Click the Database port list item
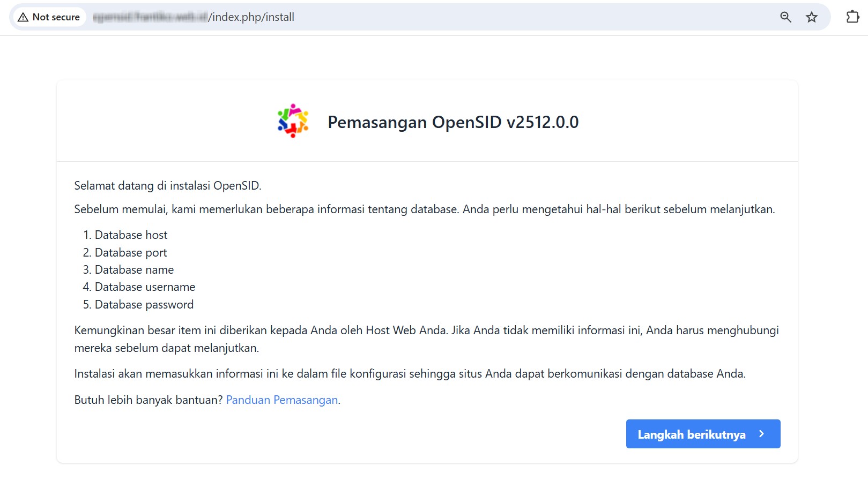This screenshot has height=496, width=868. [x=130, y=253]
